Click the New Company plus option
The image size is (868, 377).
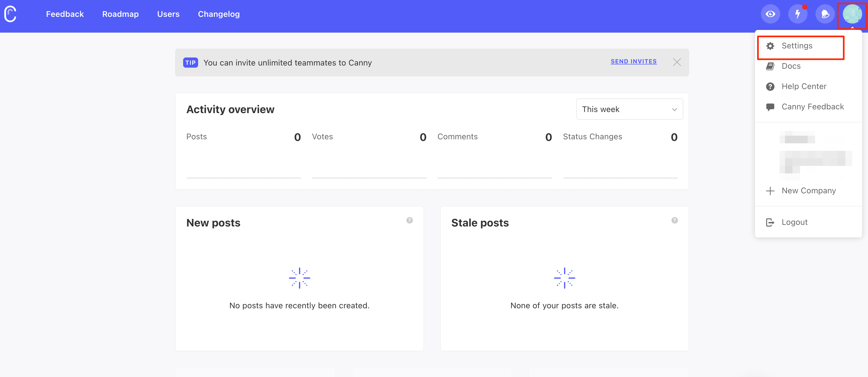point(808,191)
